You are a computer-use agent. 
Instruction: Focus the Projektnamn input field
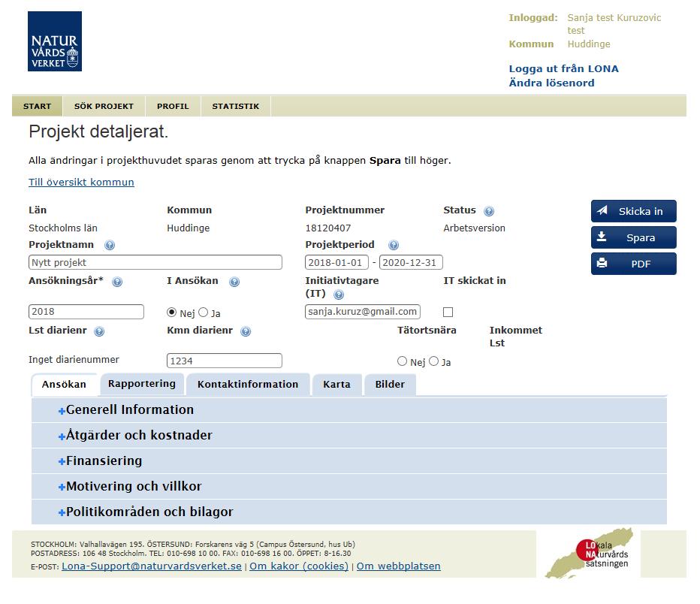click(155, 262)
